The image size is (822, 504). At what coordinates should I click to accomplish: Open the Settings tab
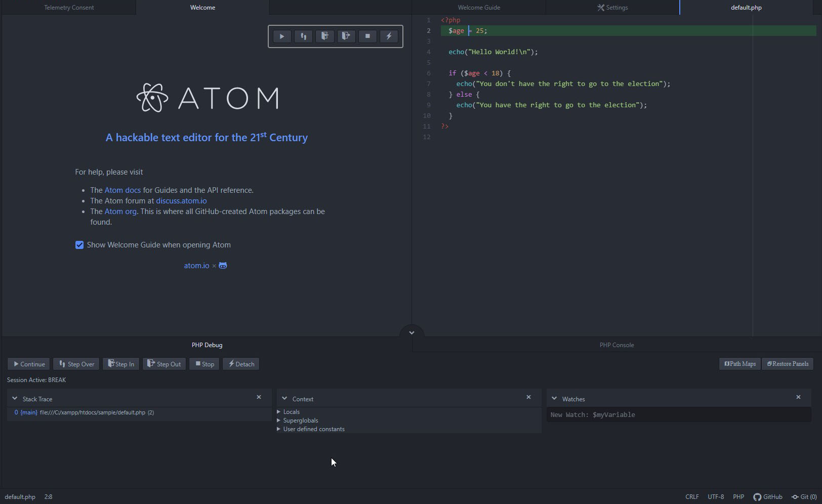(x=612, y=8)
